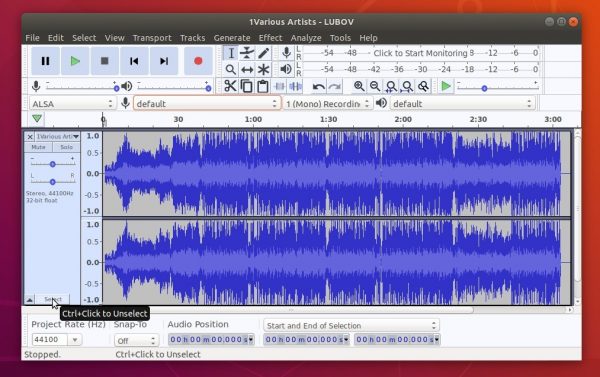Select the Multi-Tool asterisk icon
The height and width of the screenshot is (377, 600).
tap(263, 70)
